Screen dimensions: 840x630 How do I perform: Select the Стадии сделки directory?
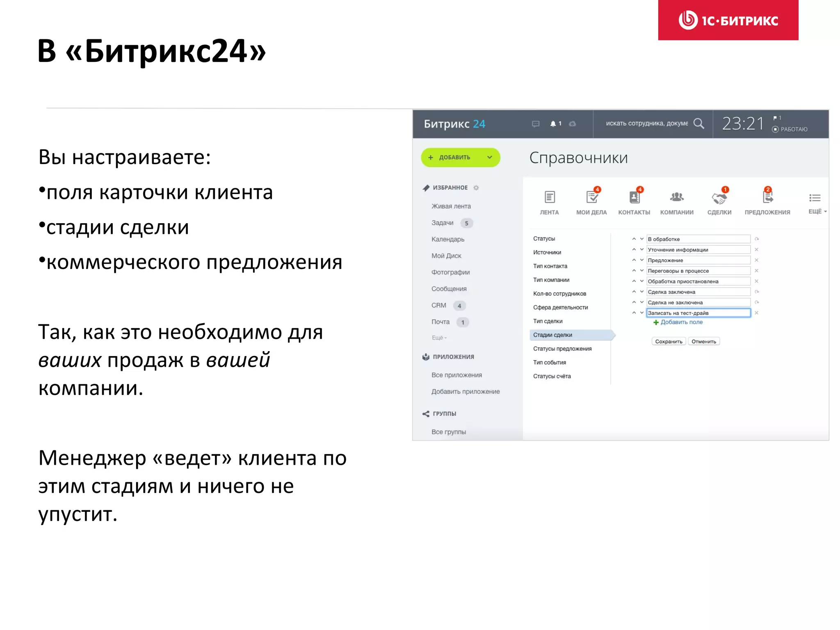click(x=572, y=335)
